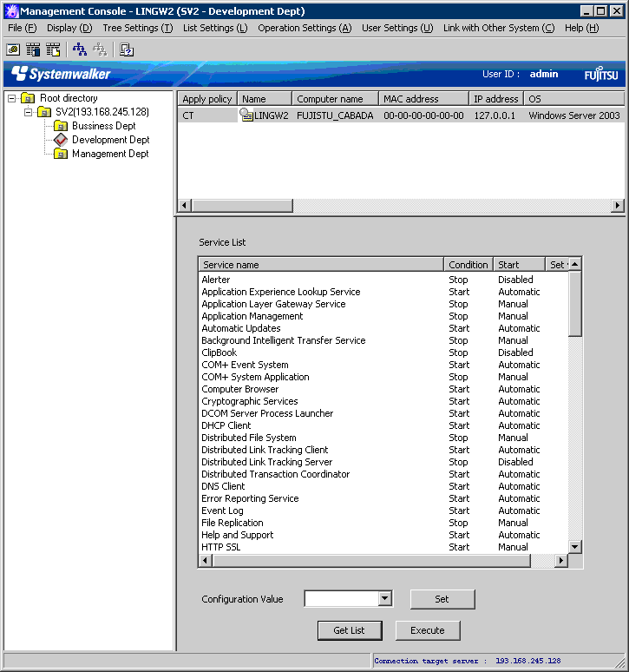Click the Management Console title bar app icon

pos(11,11)
